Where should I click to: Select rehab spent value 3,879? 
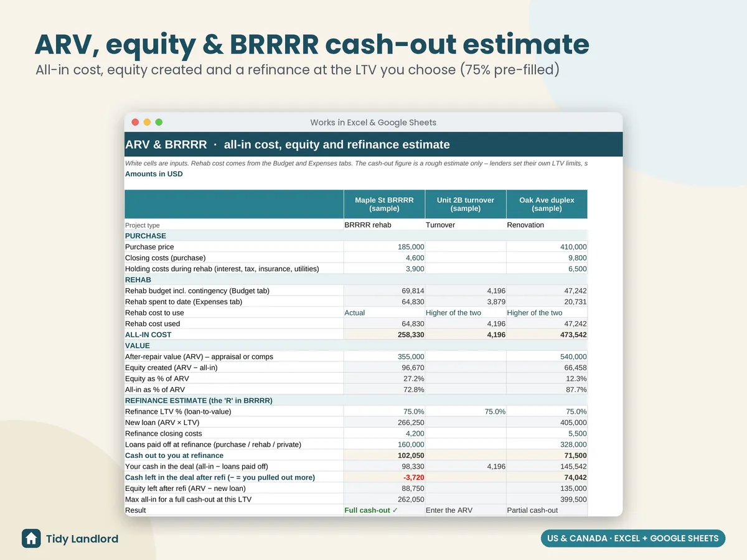[466, 302]
